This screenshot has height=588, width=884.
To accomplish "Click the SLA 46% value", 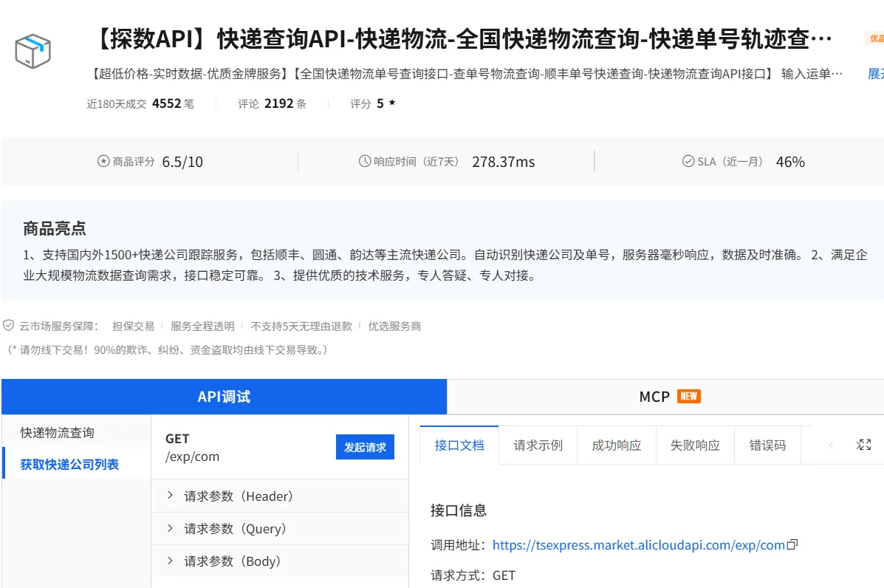I will coord(790,162).
